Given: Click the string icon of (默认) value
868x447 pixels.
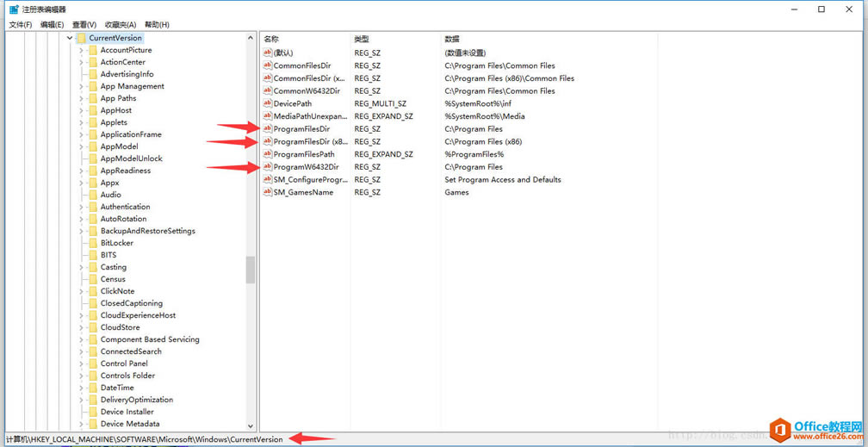Looking at the screenshot, I should (x=268, y=53).
